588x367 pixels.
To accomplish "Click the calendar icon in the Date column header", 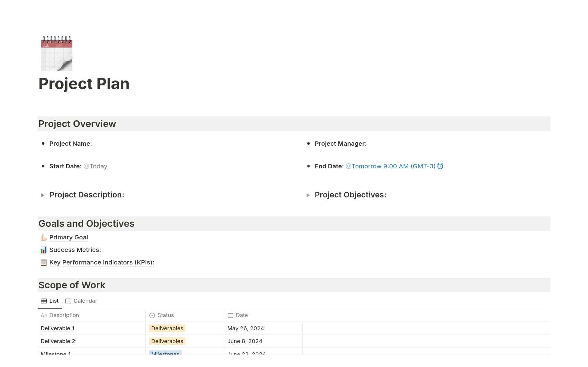I will point(230,315).
